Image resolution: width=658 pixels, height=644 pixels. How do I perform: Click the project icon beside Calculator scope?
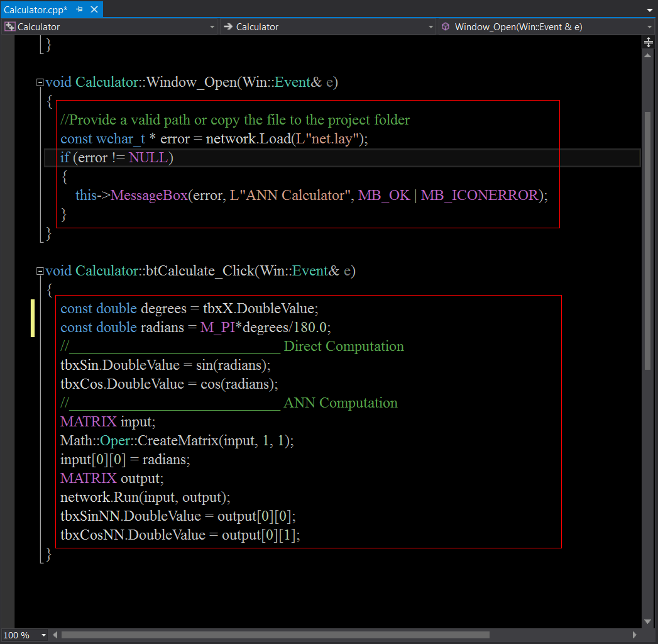point(9,27)
